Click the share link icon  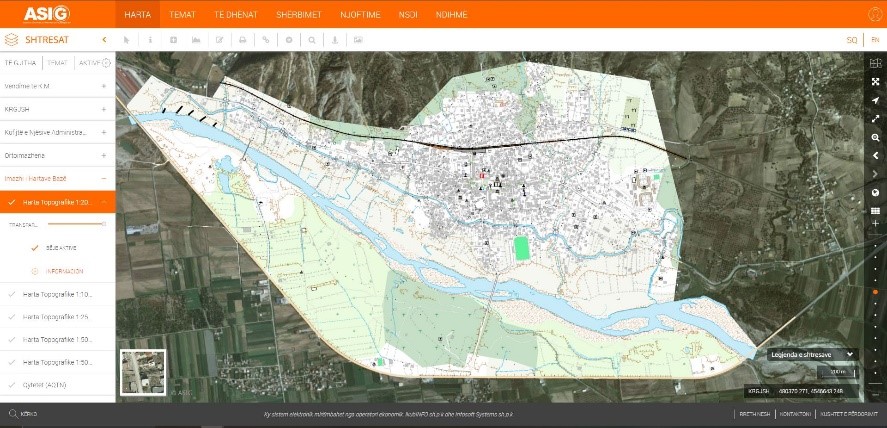click(265, 40)
